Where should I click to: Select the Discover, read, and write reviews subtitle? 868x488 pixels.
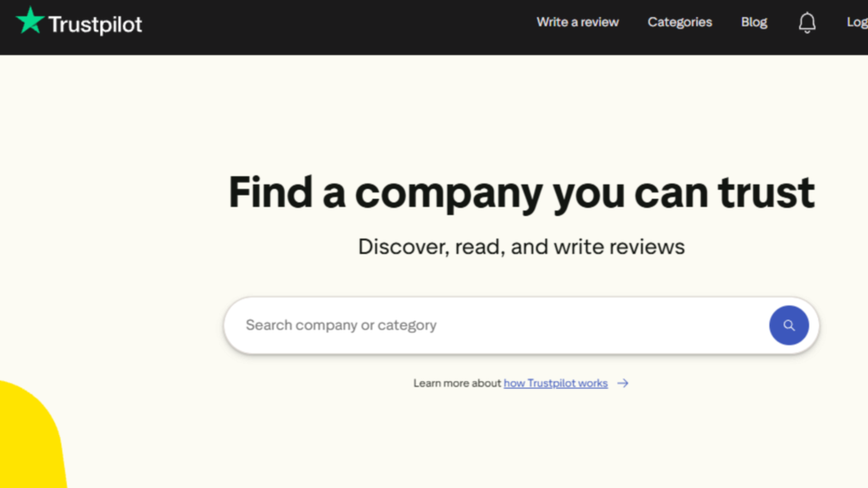pyautogui.click(x=521, y=247)
